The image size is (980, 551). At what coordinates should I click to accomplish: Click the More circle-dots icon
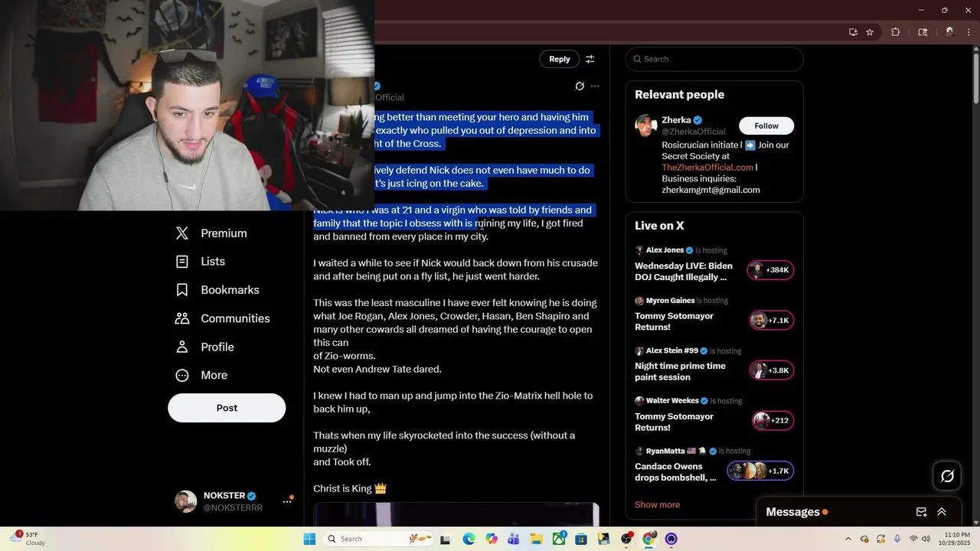[x=182, y=375]
